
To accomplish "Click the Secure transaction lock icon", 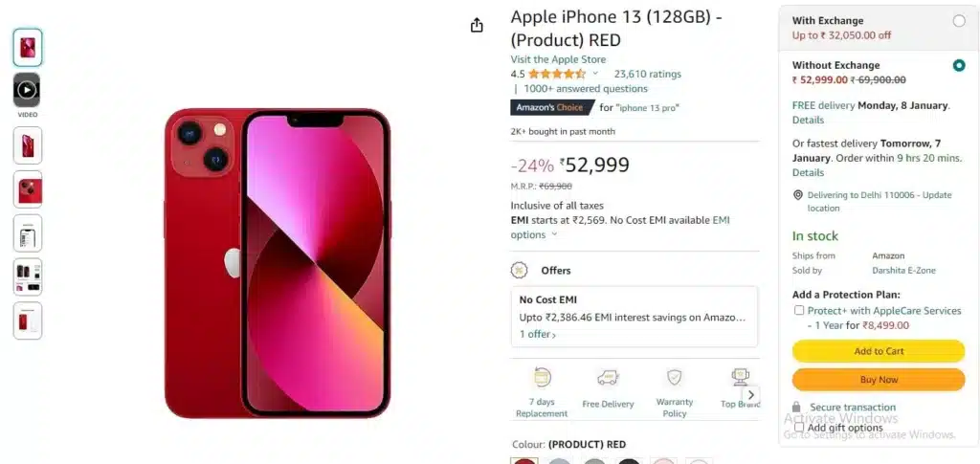I will [796, 408].
